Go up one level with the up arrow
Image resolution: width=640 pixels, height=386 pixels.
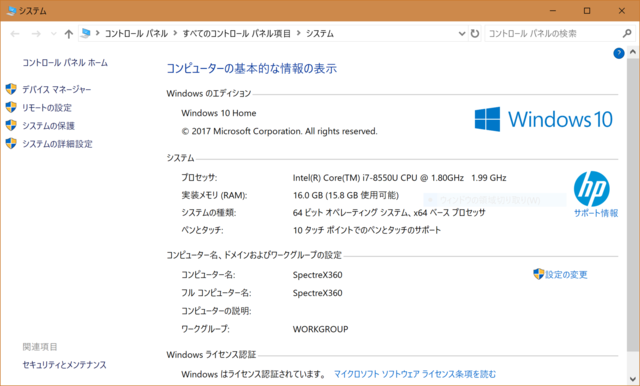click(x=69, y=34)
